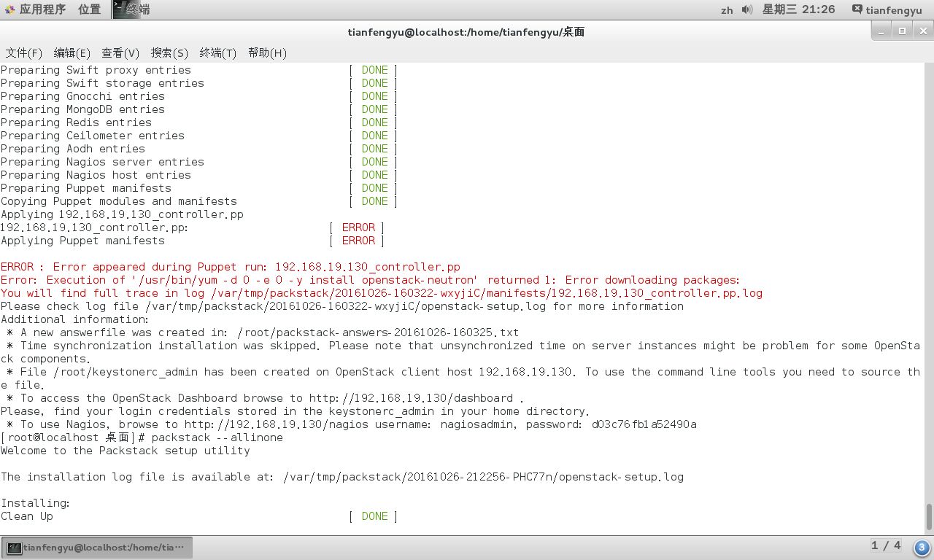Click the 终端 terminal launcher in top panel
The image size is (934, 560).
(x=131, y=9)
